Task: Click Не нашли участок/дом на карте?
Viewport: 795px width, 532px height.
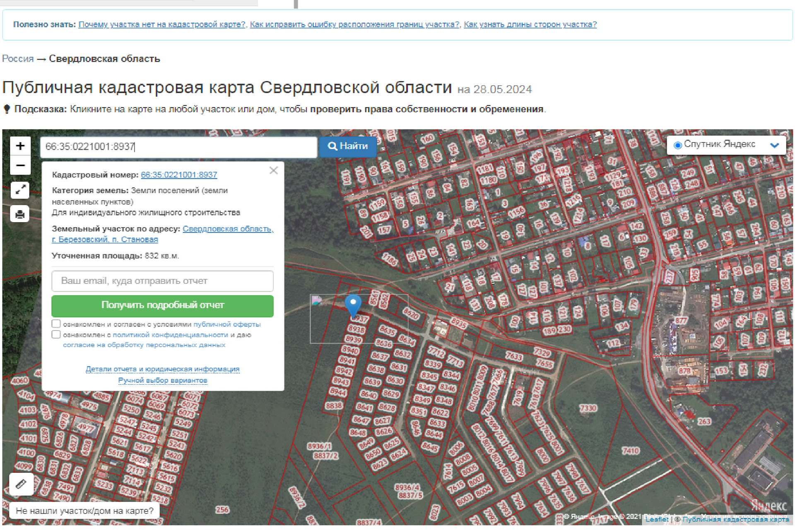Action: (84, 511)
